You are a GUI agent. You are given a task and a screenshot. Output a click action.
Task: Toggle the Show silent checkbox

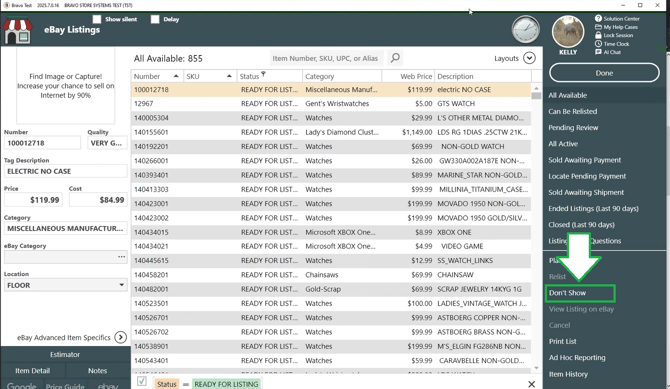[97, 19]
